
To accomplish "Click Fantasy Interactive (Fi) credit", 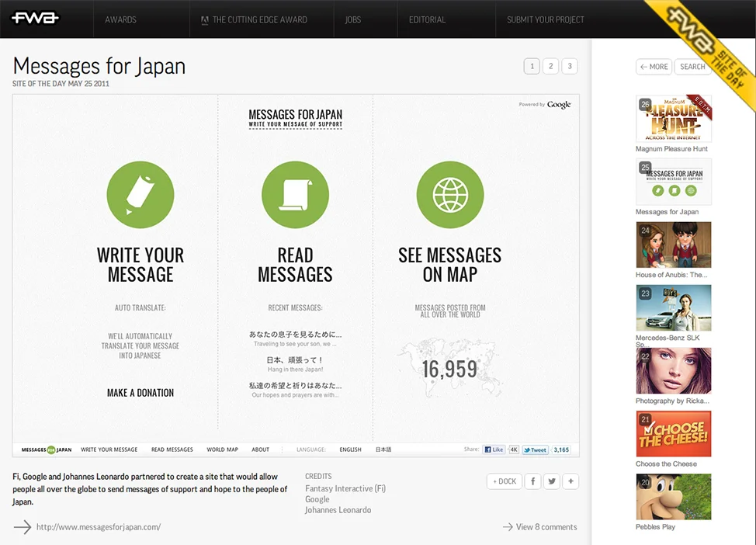I will pyautogui.click(x=345, y=488).
